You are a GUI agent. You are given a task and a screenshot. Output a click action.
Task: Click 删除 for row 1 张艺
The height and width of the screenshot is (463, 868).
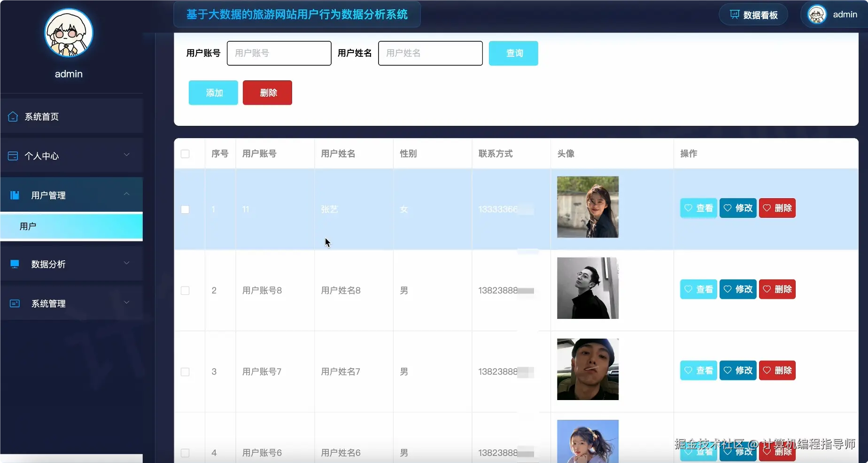pyautogui.click(x=777, y=208)
